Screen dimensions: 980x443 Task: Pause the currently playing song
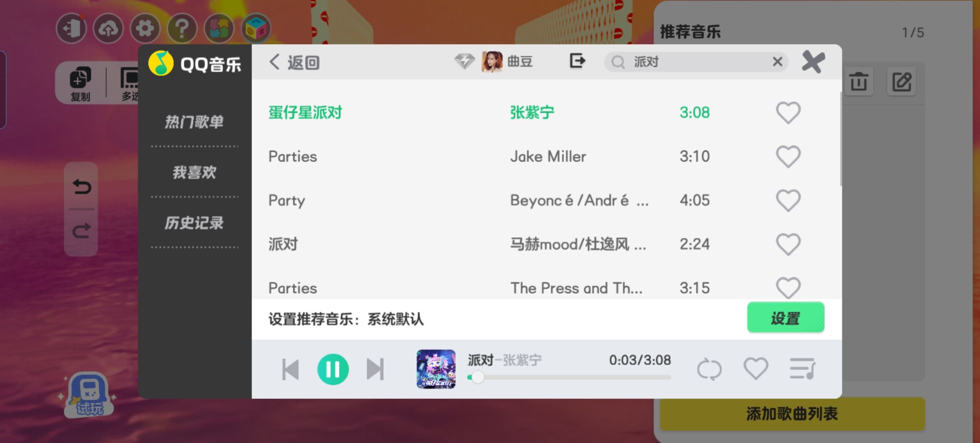pos(333,369)
